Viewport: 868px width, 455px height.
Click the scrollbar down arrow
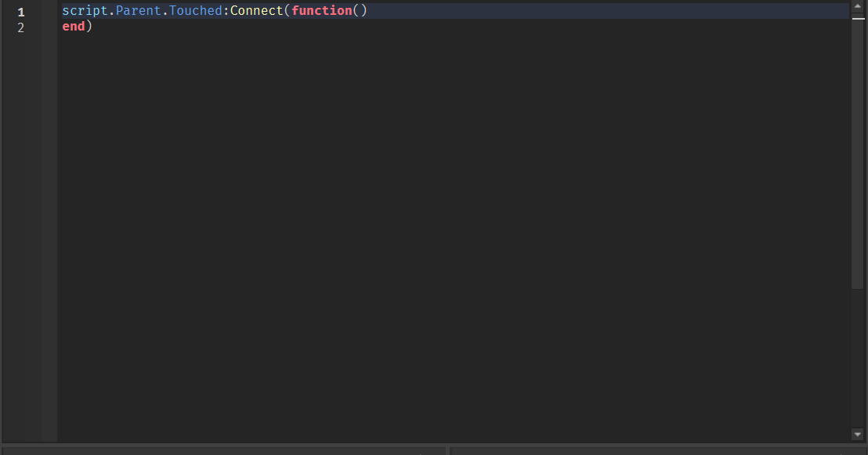point(857,435)
